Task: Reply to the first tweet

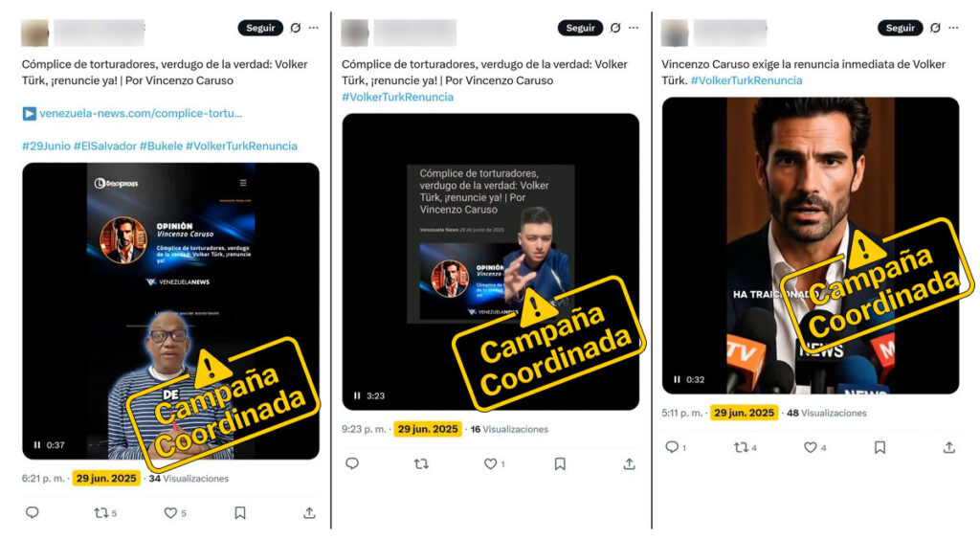Action: 33,512
